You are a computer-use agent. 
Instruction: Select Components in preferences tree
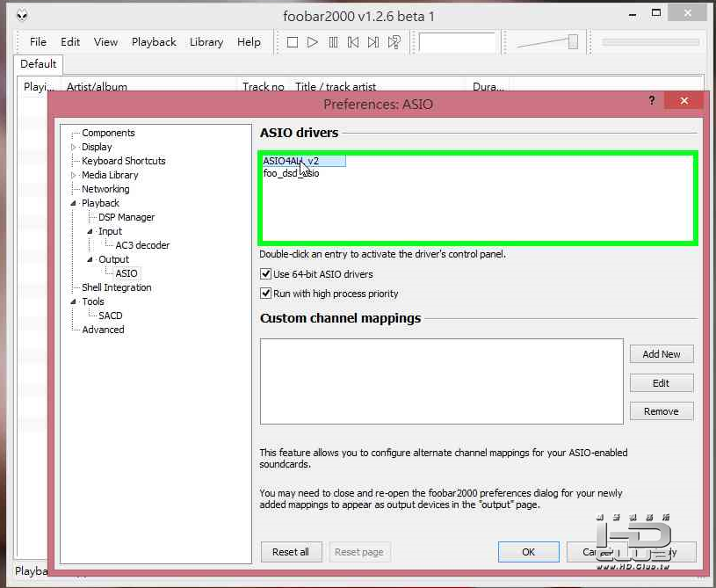tap(108, 133)
